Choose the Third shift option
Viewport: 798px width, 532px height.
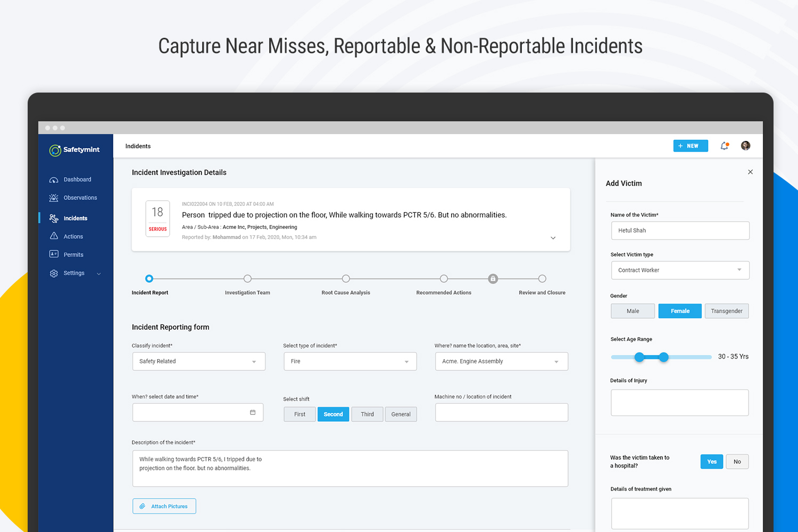pos(367,414)
